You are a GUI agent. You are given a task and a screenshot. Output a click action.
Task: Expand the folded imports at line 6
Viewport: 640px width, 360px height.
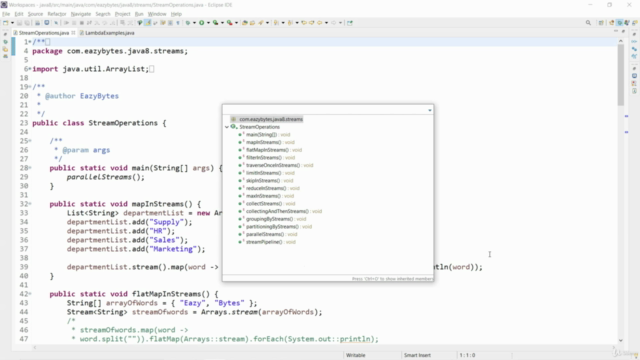click(x=30, y=69)
